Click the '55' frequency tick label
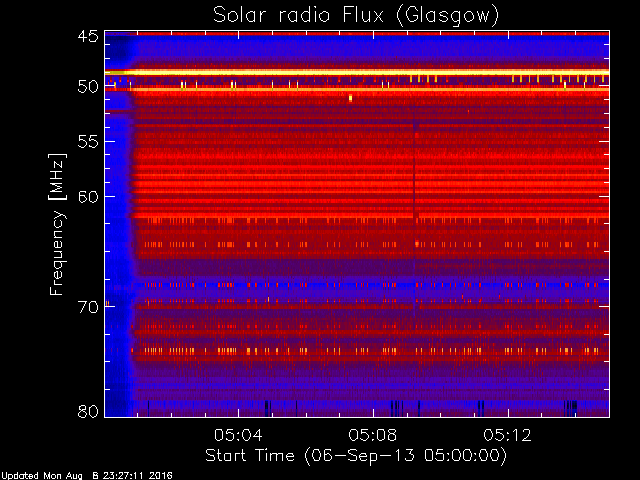640x480 pixels. [88, 142]
